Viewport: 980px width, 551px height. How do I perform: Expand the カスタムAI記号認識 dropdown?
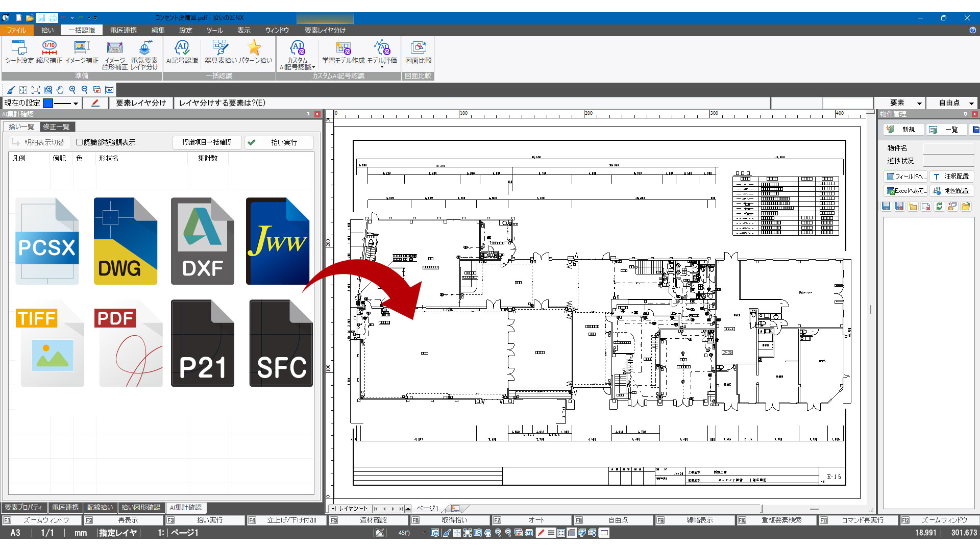tap(313, 67)
